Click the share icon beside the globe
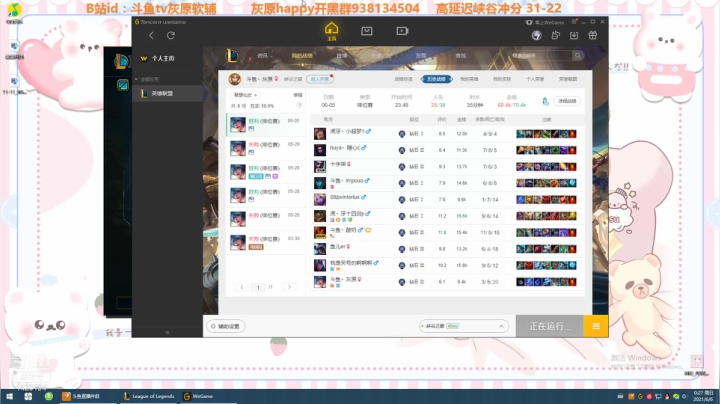 pyautogui.click(x=555, y=35)
